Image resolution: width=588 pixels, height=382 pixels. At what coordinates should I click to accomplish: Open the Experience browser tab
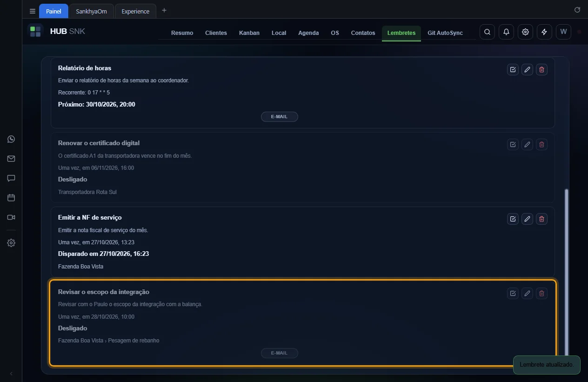click(x=135, y=11)
